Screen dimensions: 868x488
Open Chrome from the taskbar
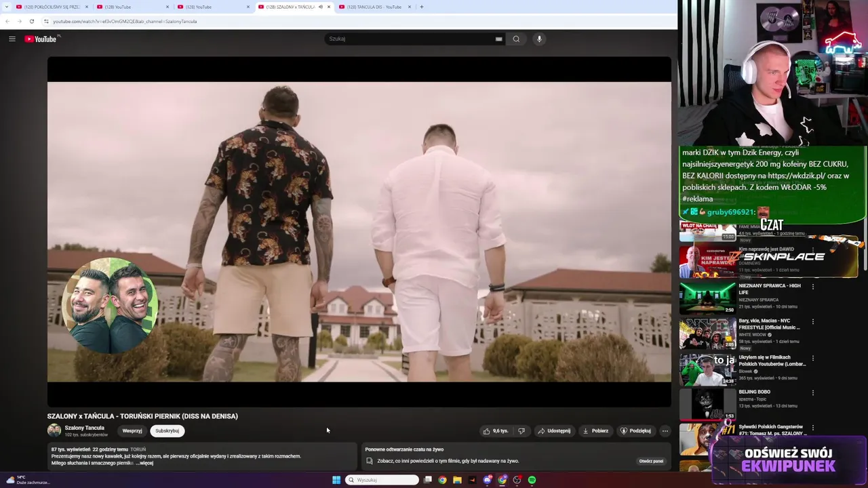(x=442, y=480)
